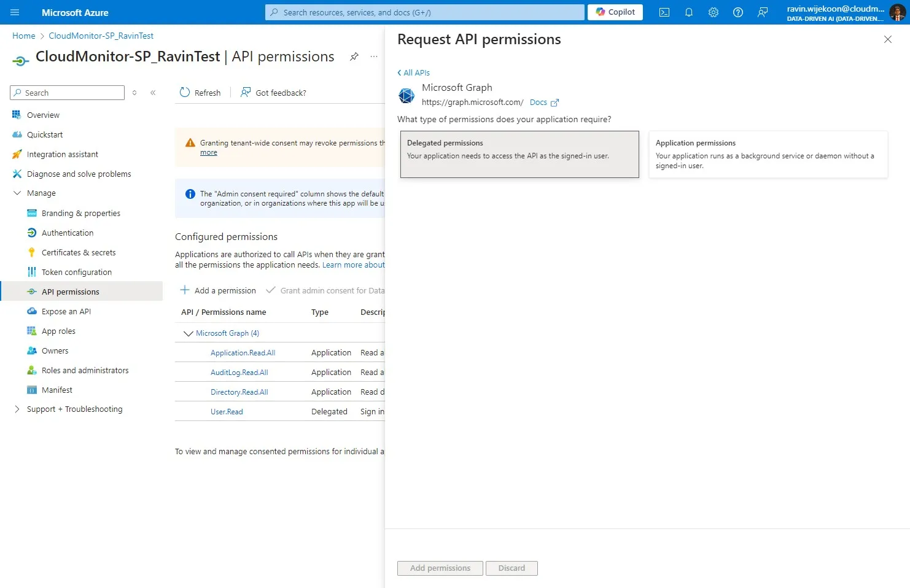
Task: Open Branding & properties
Action: click(81, 213)
